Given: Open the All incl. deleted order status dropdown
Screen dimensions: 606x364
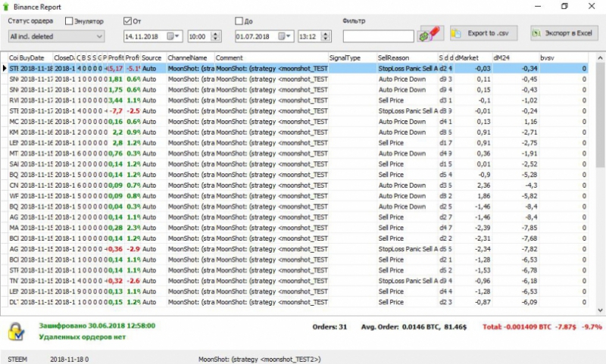Looking at the screenshot, I should pyautogui.click(x=56, y=36).
